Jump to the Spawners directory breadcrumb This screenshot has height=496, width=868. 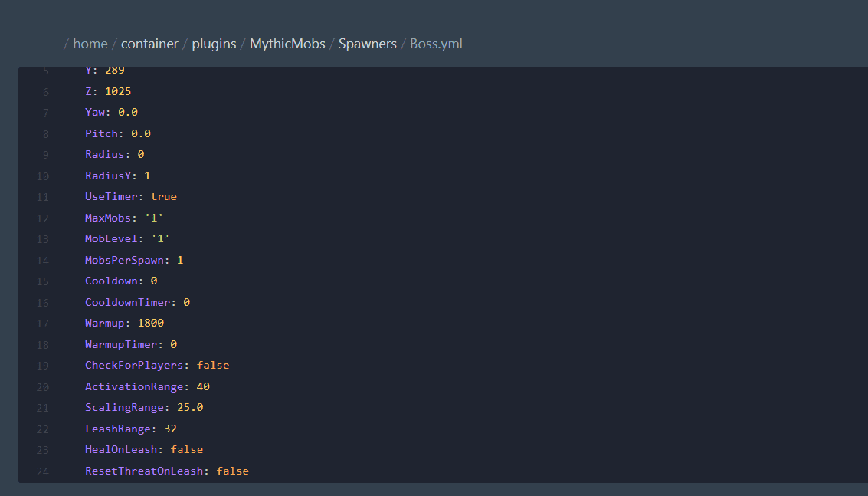coord(367,44)
